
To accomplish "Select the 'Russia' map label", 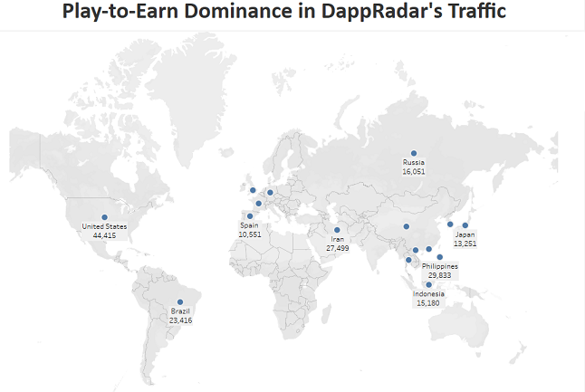I will tap(413, 162).
